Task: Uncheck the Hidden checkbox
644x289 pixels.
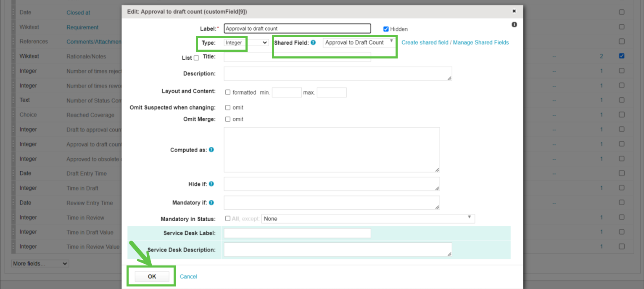Action: pos(386,29)
